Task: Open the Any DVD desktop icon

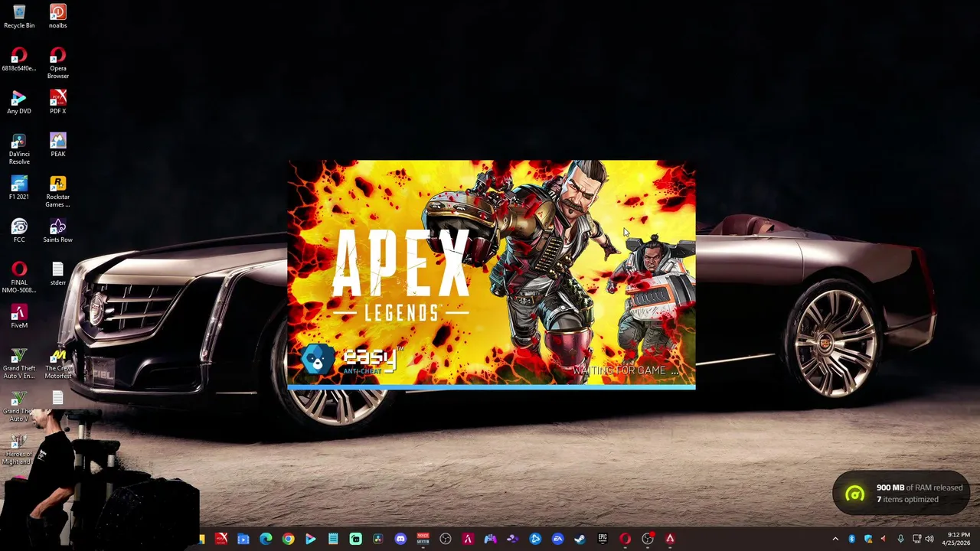Action: [19, 102]
